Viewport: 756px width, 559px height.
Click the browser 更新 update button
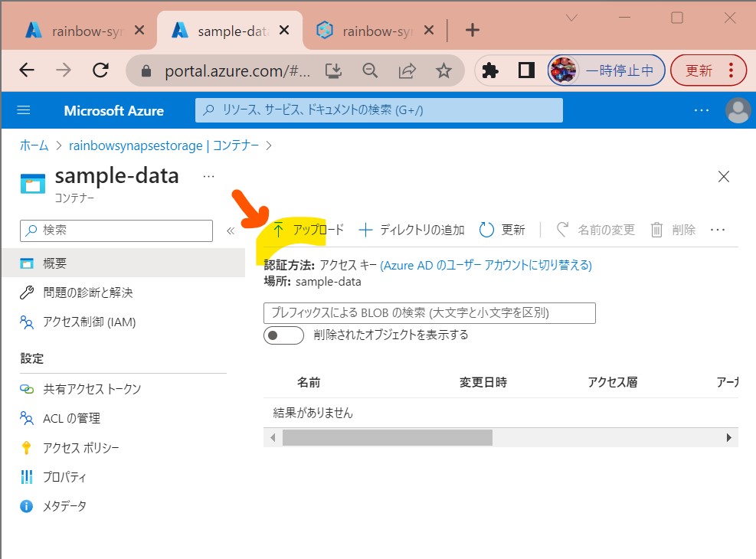coord(709,70)
